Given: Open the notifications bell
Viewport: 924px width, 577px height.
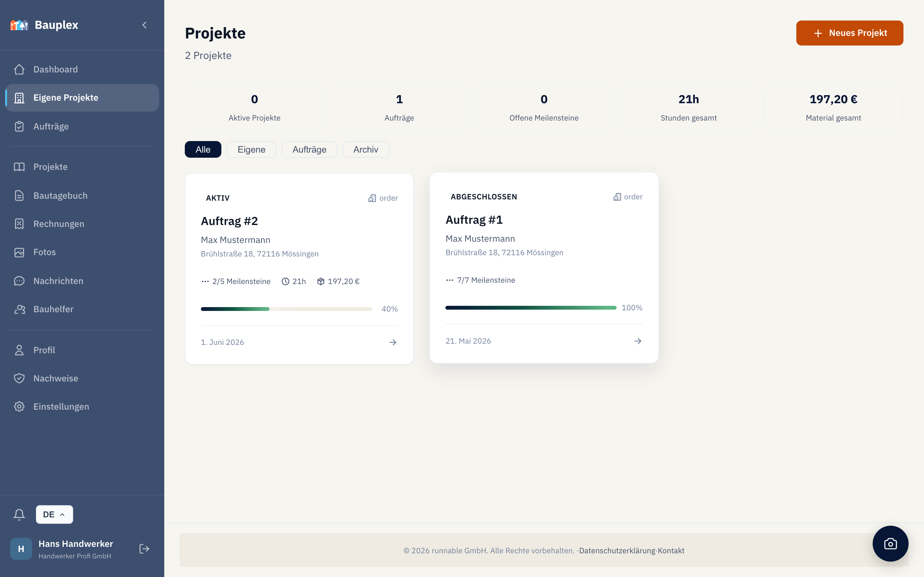Looking at the screenshot, I should pyautogui.click(x=19, y=514).
